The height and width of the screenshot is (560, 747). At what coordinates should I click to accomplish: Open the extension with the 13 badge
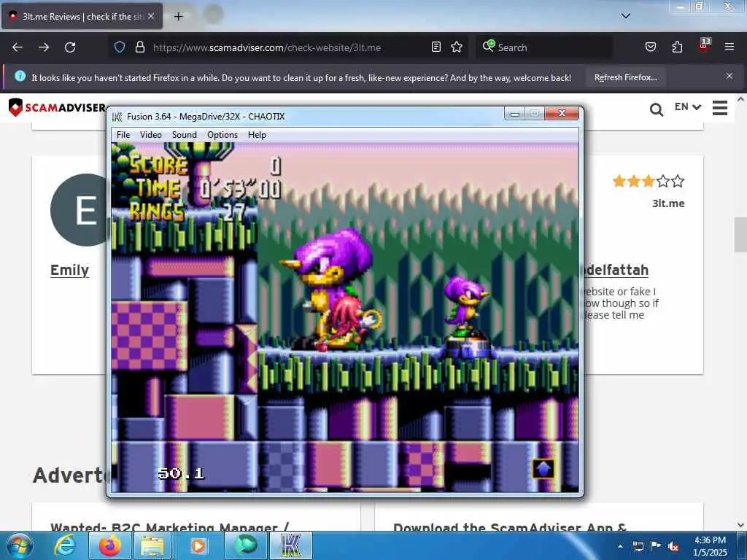coord(704,46)
